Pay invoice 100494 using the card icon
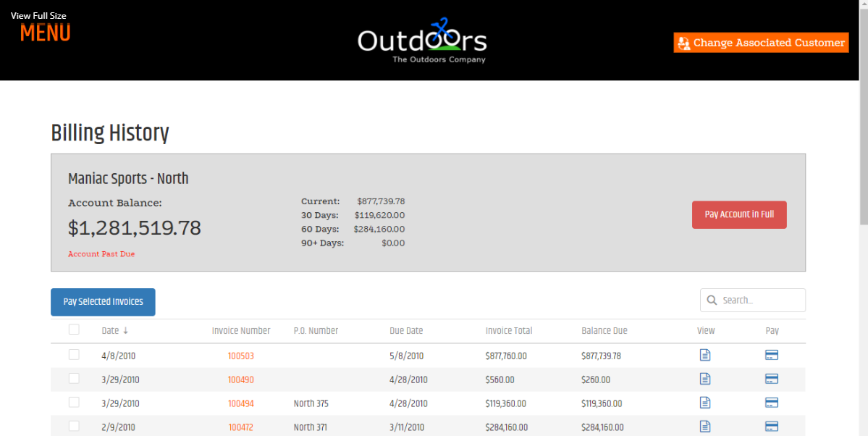 (772, 403)
